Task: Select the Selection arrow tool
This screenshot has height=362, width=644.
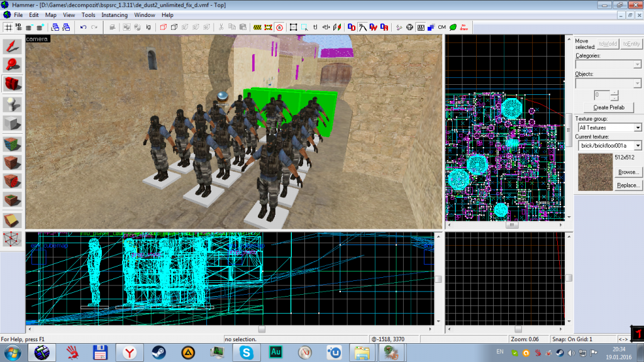Action: 13,46
